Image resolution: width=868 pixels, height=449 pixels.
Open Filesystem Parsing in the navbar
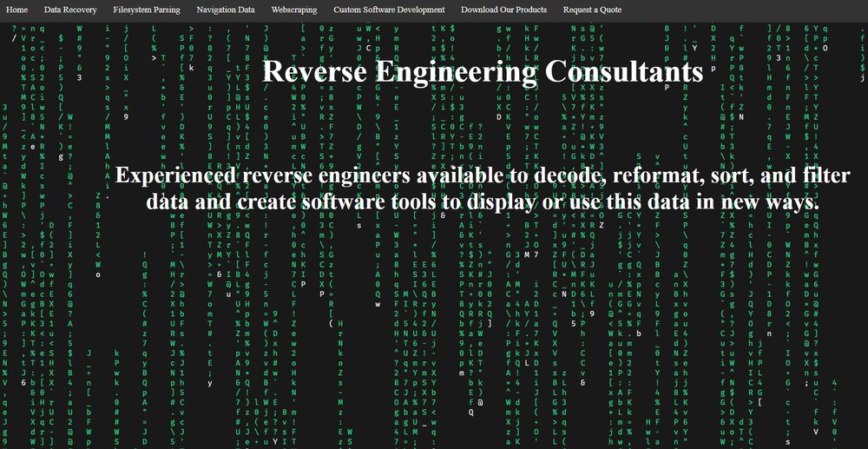pos(147,10)
